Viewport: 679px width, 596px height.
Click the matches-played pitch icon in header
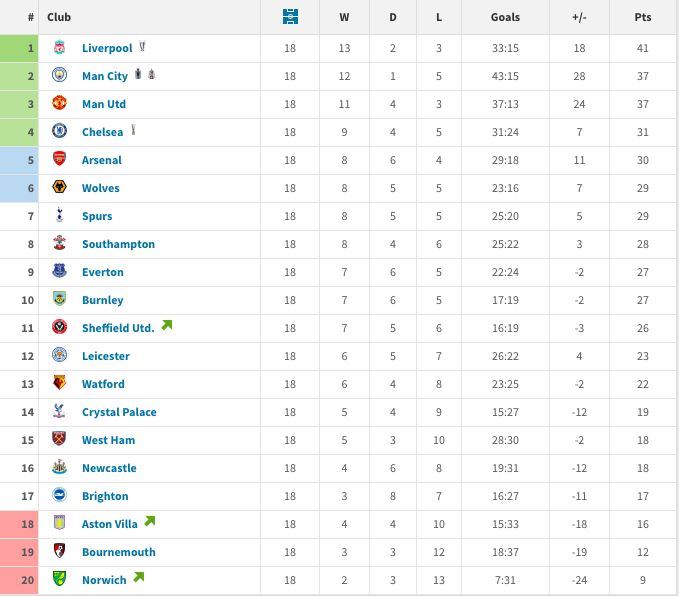click(290, 17)
